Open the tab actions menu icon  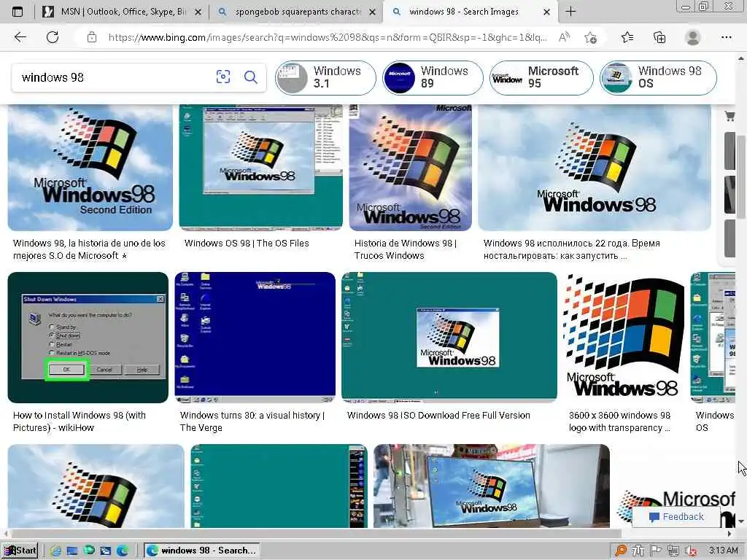[18, 12]
